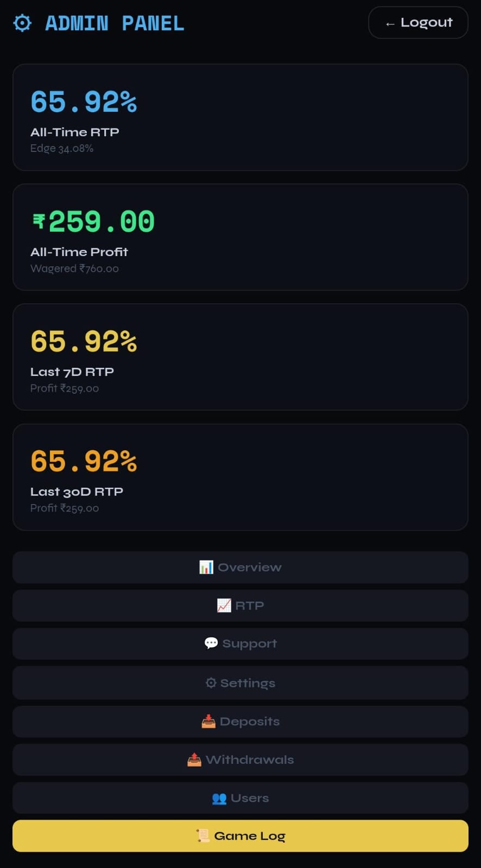The image size is (481, 868).
Task: Log out using the Logout button
Action: (x=418, y=23)
